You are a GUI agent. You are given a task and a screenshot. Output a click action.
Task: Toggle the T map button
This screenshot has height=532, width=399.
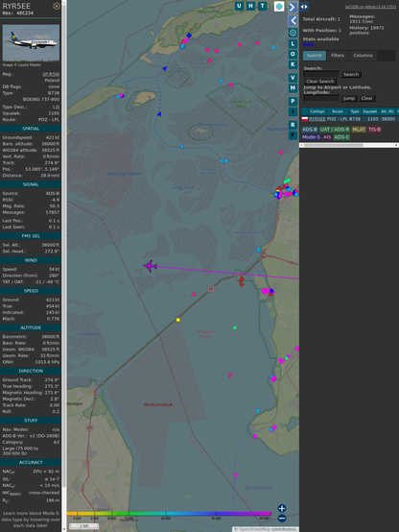point(262,6)
